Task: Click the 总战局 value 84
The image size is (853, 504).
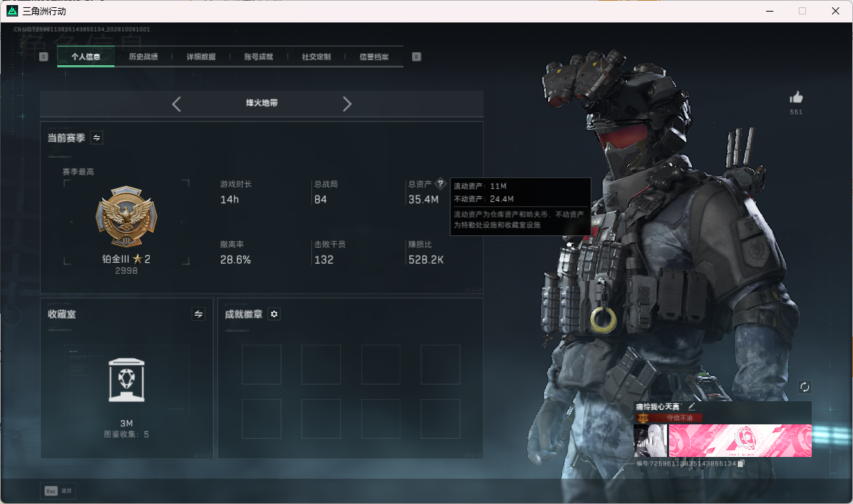Action: point(321,200)
